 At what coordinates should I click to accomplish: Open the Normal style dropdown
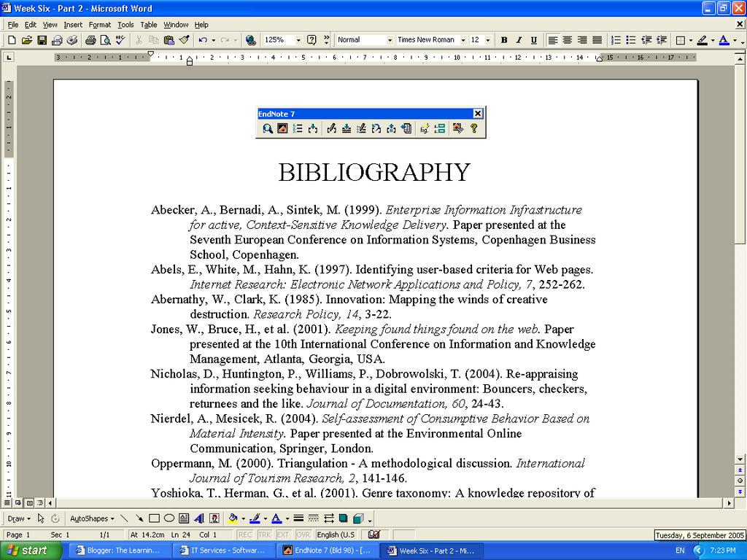[390, 40]
